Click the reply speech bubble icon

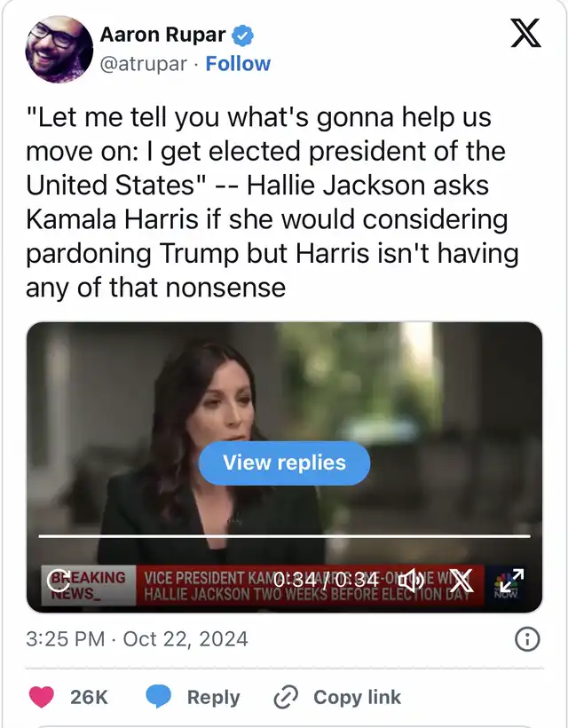pos(158,696)
